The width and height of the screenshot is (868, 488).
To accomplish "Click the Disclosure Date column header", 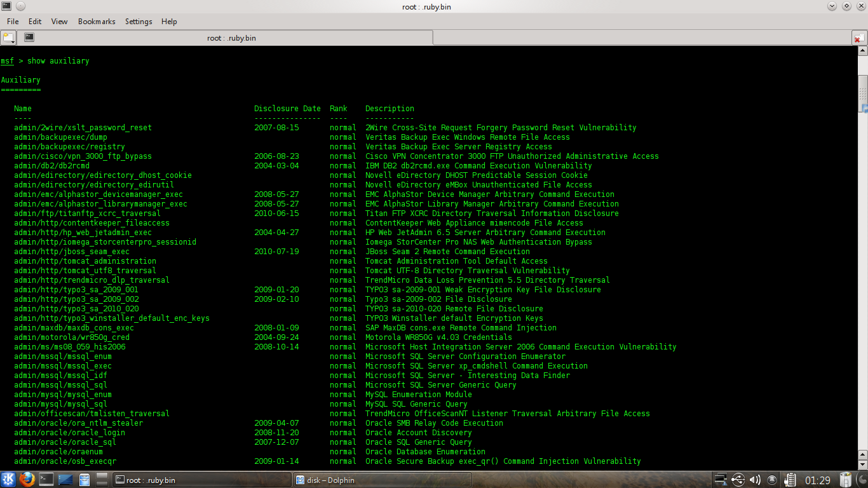I will pos(287,109).
